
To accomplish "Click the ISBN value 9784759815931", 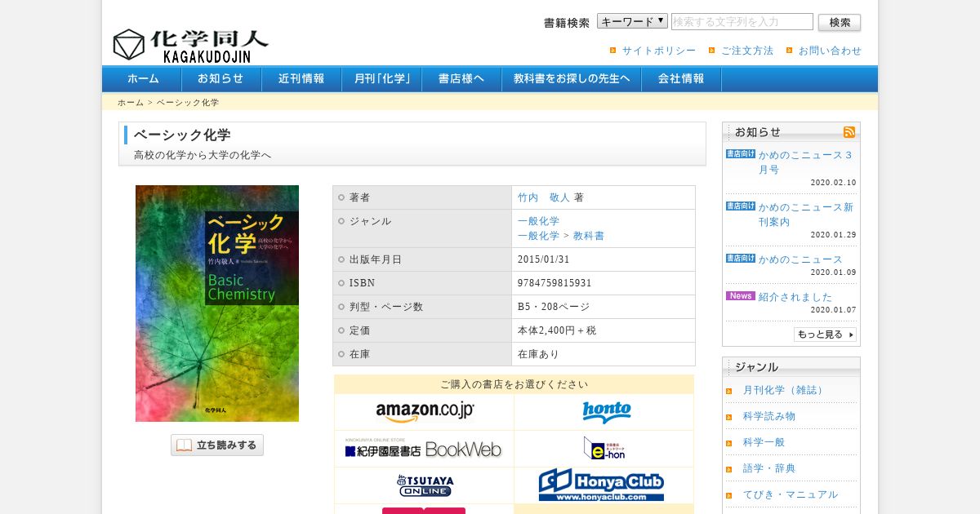I will coord(555,283).
